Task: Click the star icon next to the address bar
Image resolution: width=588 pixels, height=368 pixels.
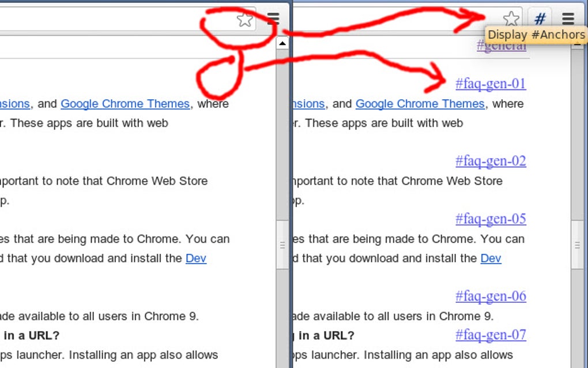Action: (244, 18)
